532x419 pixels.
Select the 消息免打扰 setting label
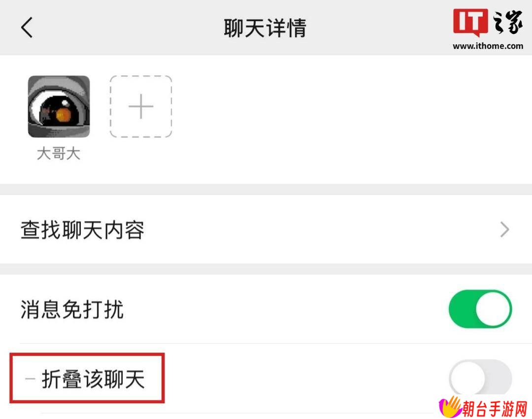point(71,310)
